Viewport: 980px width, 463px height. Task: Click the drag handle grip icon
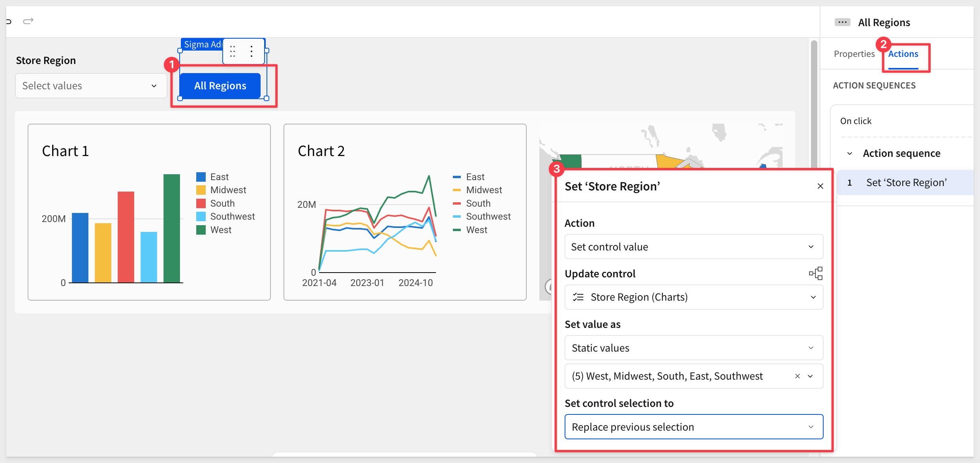233,51
